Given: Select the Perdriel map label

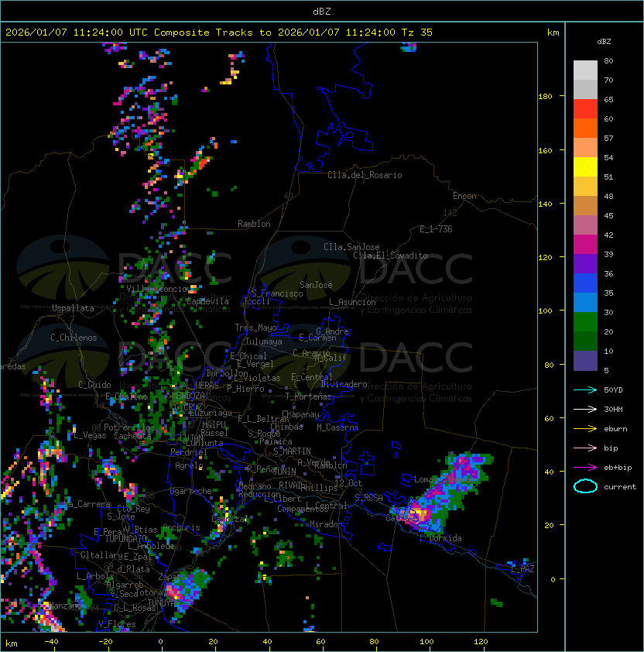Looking at the screenshot, I should click(x=189, y=452).
